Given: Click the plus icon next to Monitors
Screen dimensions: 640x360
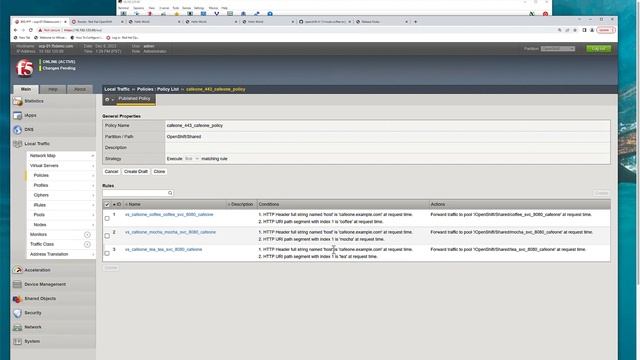Looking at the screenshot, I should pyautogui.click(x=87, y=235).
